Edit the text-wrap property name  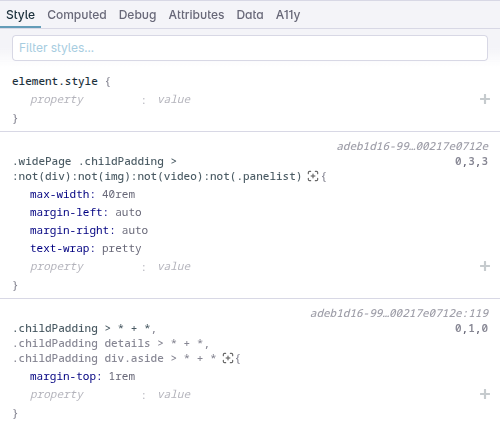pyautogui.click(x=59, y=248)
